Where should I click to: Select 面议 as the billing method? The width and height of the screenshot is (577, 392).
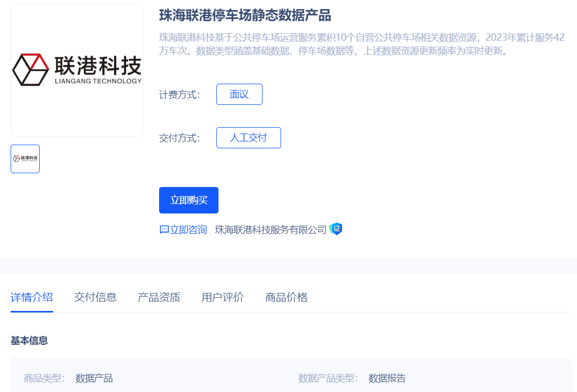(x=239, y=94)
